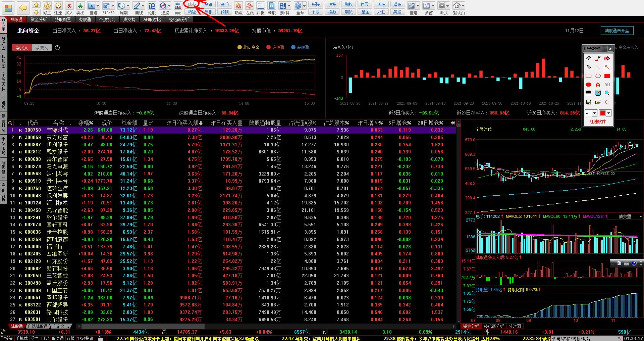This screenshot has width=644, height=341.
Task: Select the eraser tool in 电子教鞭 panel
Action: tap(588, 58)
